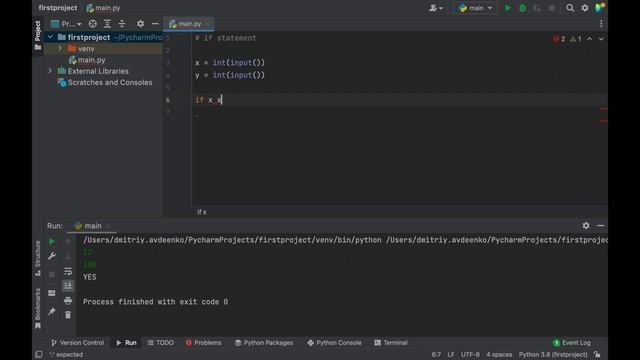Stop process button in Run panel

52,275
